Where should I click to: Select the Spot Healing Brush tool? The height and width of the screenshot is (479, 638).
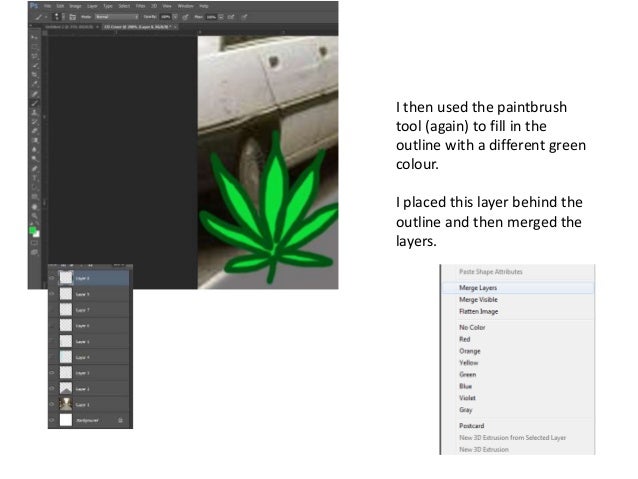pos(35,94)
